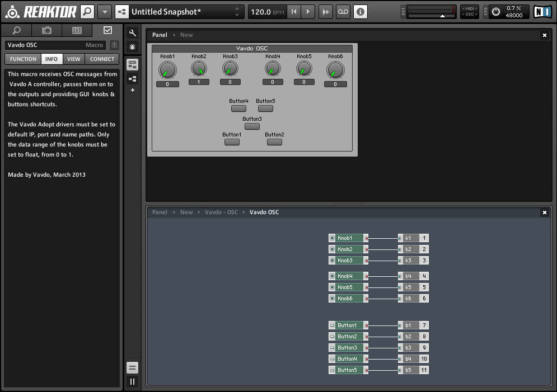The height and width of the screenshot is (392, 557).
Task: Open the main menu dropdown arrow
Action: pos(105,12)
